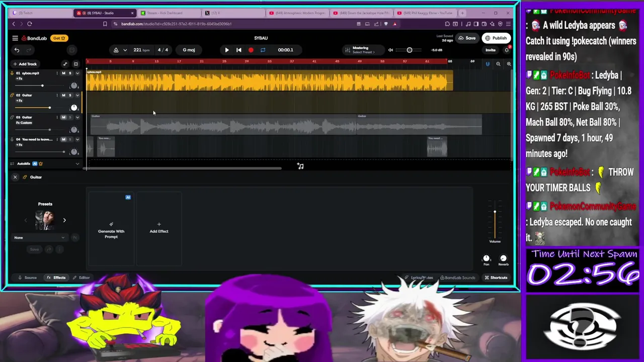The height and width of the screenshot is (362, 644).
Task: Unmute track 03 Guitar
Action: coord(63,117)
